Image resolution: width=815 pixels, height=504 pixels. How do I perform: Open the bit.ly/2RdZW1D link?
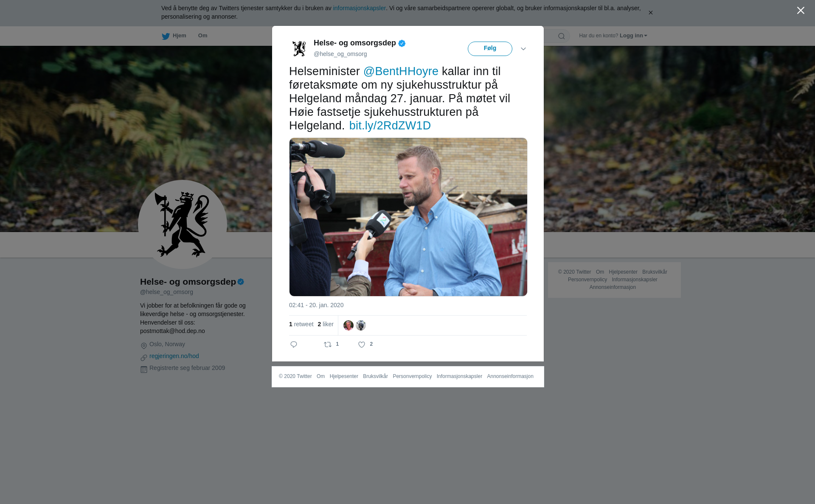point(390,126)
